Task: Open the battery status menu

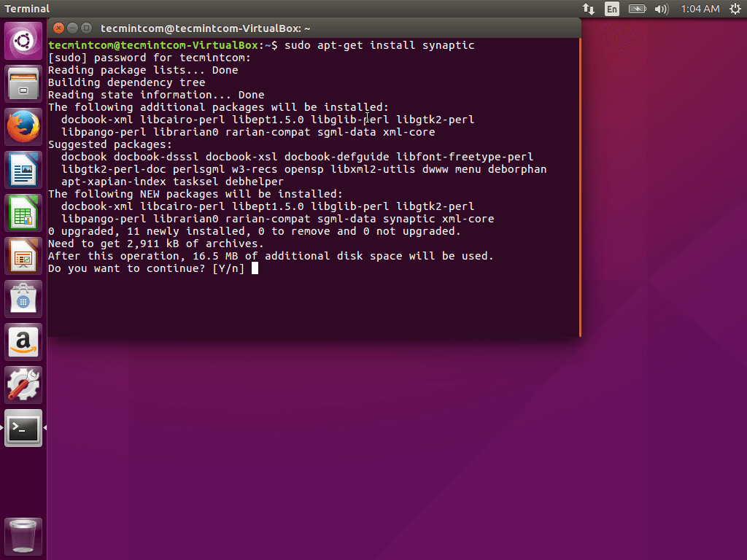Action: coord(636,9)
